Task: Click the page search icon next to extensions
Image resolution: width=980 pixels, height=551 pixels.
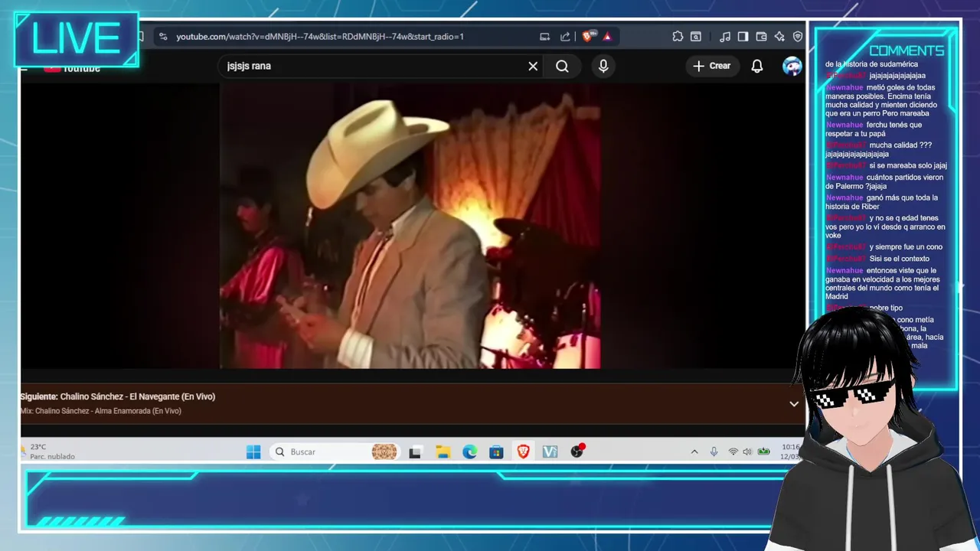Action: pos(696,37)
